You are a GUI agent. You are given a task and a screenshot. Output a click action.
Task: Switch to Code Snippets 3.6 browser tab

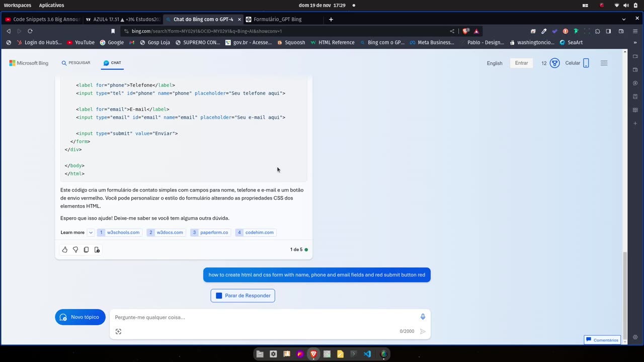click(x=42, y=19)
